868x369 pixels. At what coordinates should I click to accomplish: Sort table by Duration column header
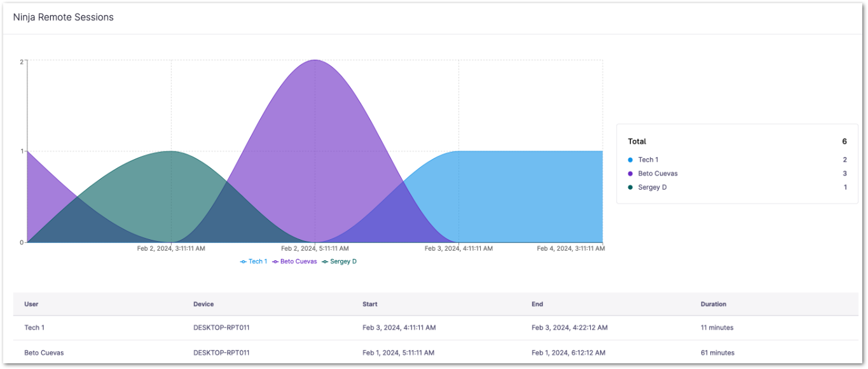point(713,304)
